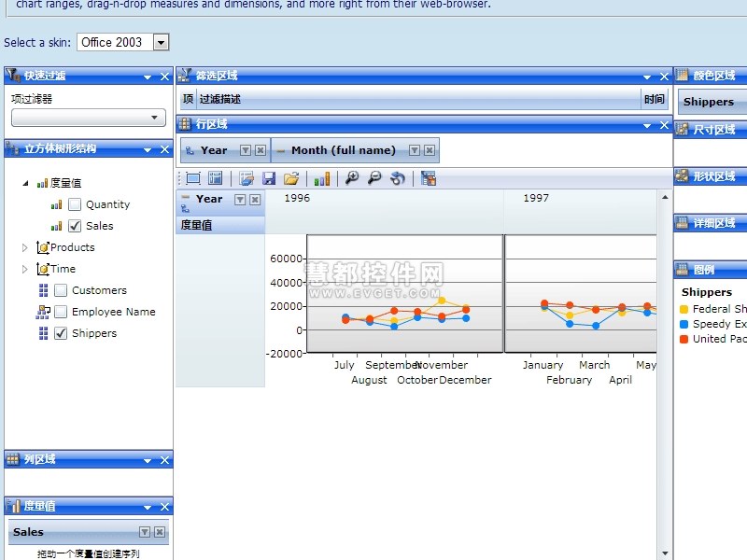The image size is (747, 560).
Task: Expand the Products tree node
Action: pyautogui.click(x=25, y=247)
